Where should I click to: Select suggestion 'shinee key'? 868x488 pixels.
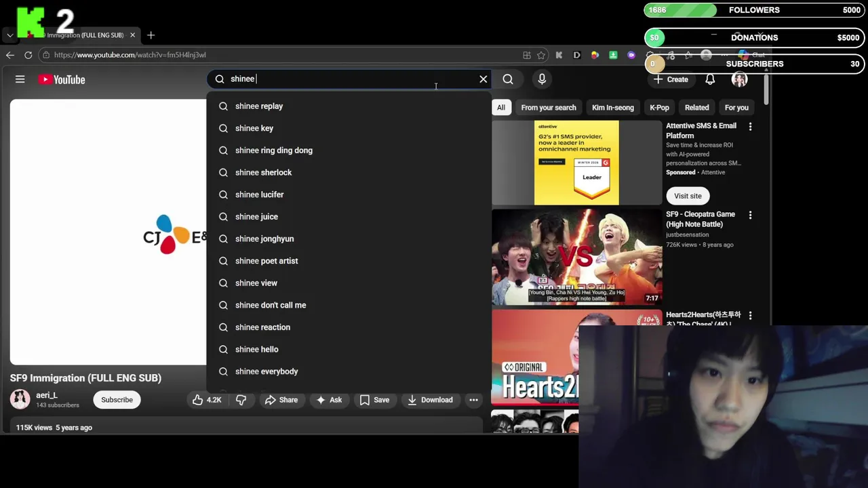point(349,128)
